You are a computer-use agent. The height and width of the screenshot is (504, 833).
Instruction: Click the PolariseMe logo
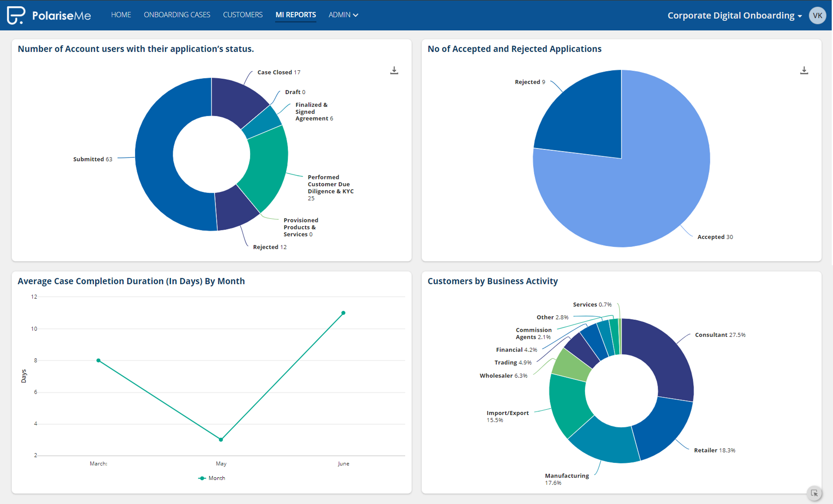[49, 15]
